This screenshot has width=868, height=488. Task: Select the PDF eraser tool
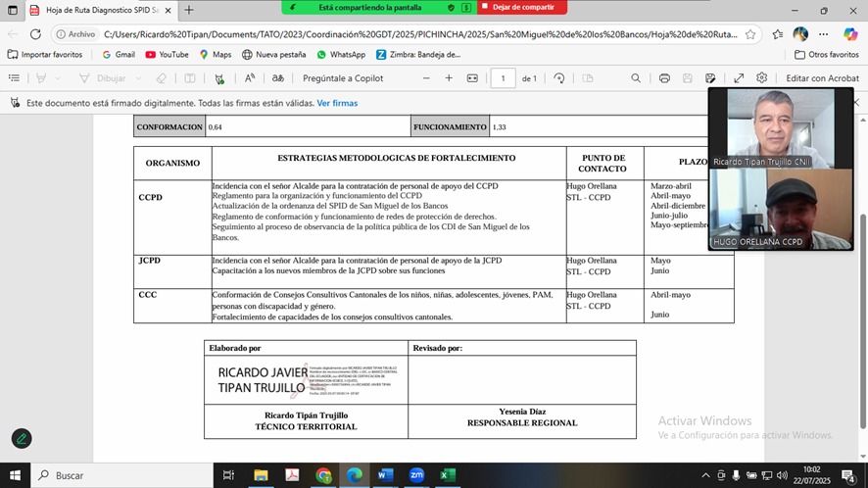[x=161, y=78]
